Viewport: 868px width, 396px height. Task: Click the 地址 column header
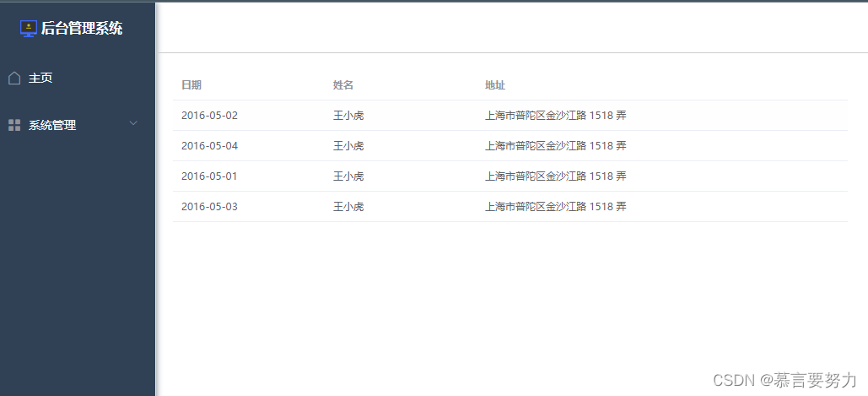tap(495, 85)
